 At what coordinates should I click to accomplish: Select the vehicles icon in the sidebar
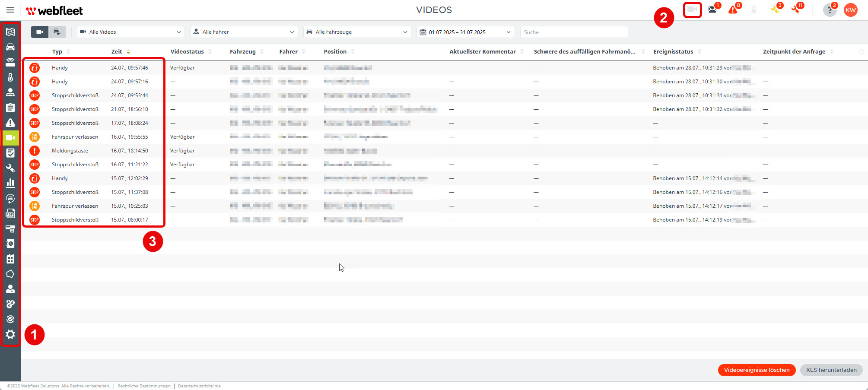(10, 47)
